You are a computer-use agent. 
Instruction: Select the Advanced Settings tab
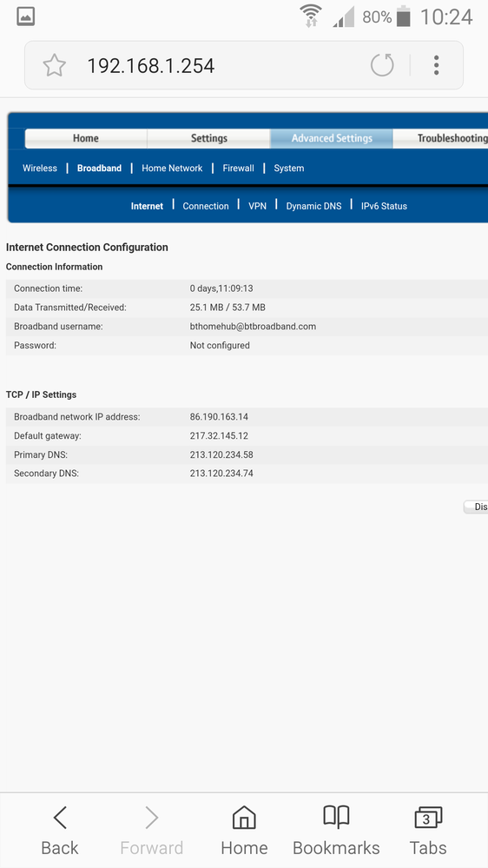pyautogui.click(x=332, y=138)
